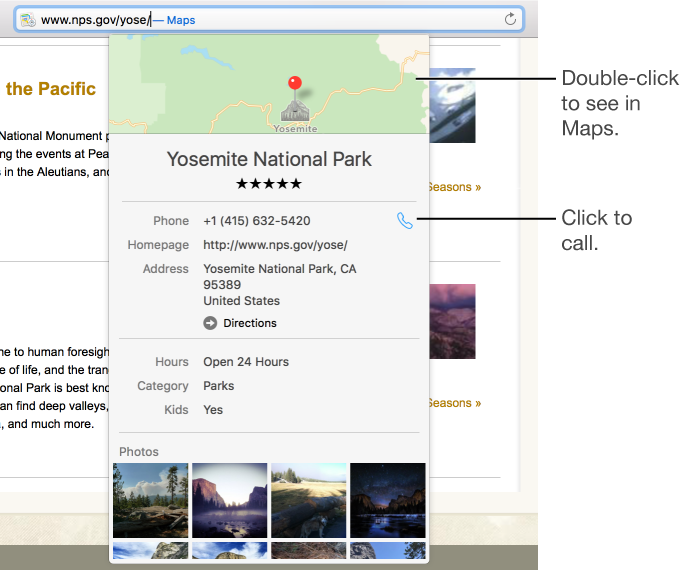This screenshot has height=570, width=690.
Task: Click the address text Yosemite National Park, CA
Action: (x=279, y=268)
